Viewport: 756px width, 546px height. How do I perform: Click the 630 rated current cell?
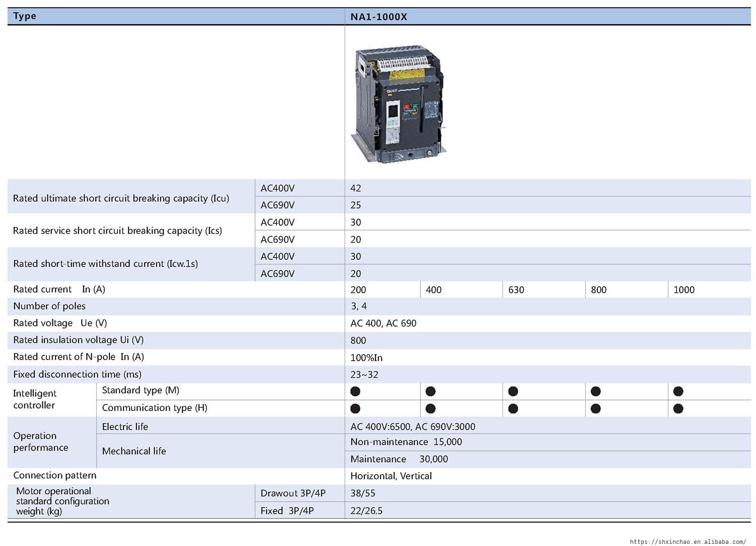click(516, 290)
